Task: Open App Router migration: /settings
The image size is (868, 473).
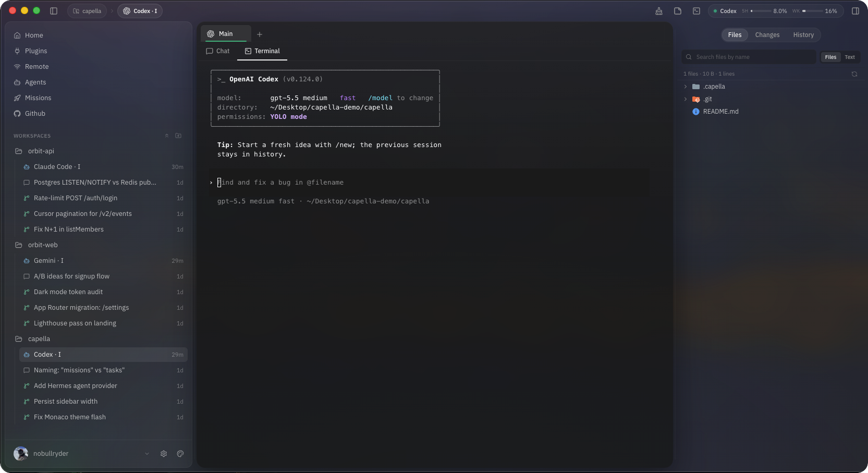Action: coord(103,308)
